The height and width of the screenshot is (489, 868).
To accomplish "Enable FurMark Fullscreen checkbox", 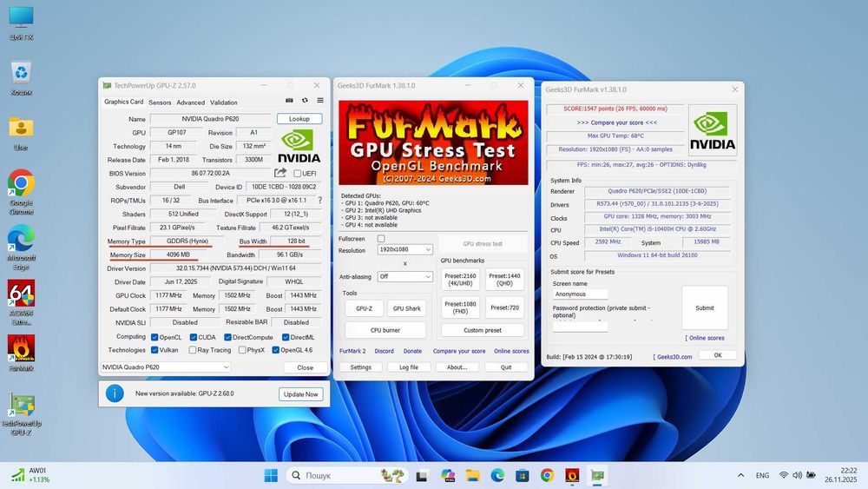I will [x=381, y=239].
